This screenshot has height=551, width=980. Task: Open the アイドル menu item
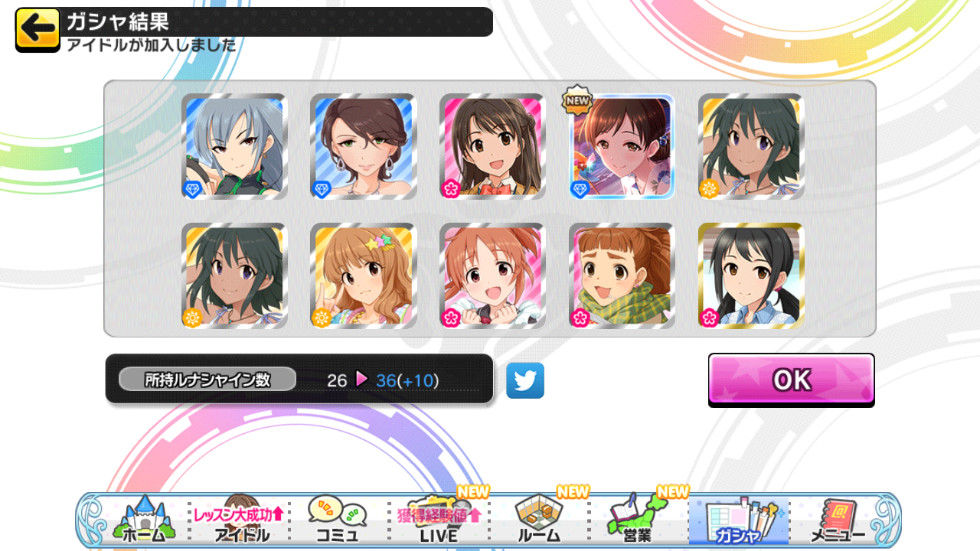tap(239, 520)
